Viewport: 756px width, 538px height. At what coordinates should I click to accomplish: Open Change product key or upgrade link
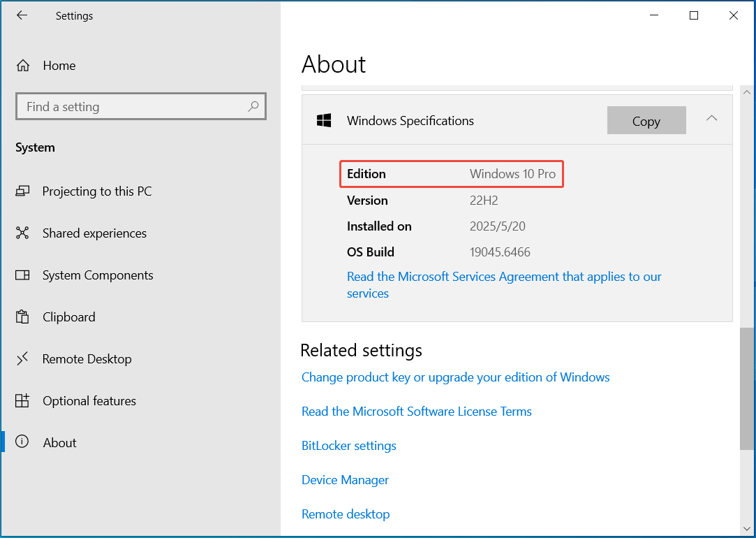click(x=456, y=377)
